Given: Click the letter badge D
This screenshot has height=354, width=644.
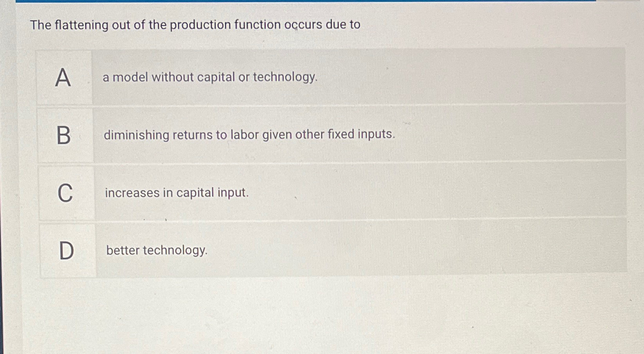Looking at the screenshot, I should 65,250.
